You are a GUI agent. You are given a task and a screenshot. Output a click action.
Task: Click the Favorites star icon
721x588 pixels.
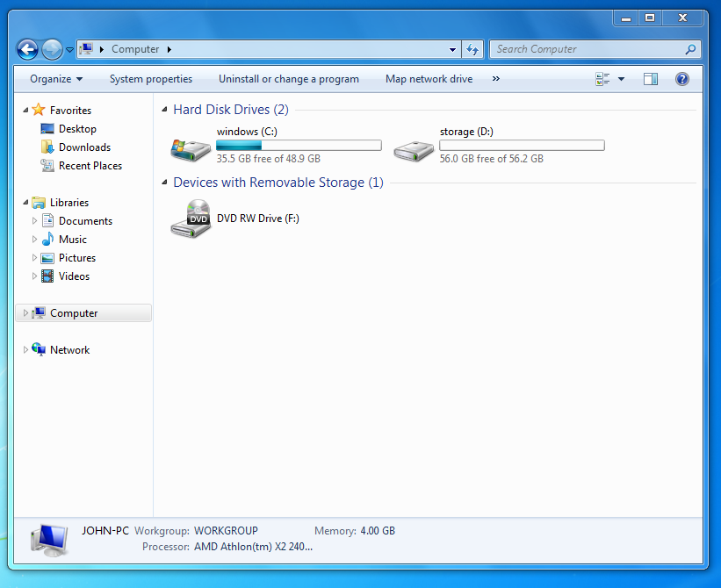pos(39,110)
